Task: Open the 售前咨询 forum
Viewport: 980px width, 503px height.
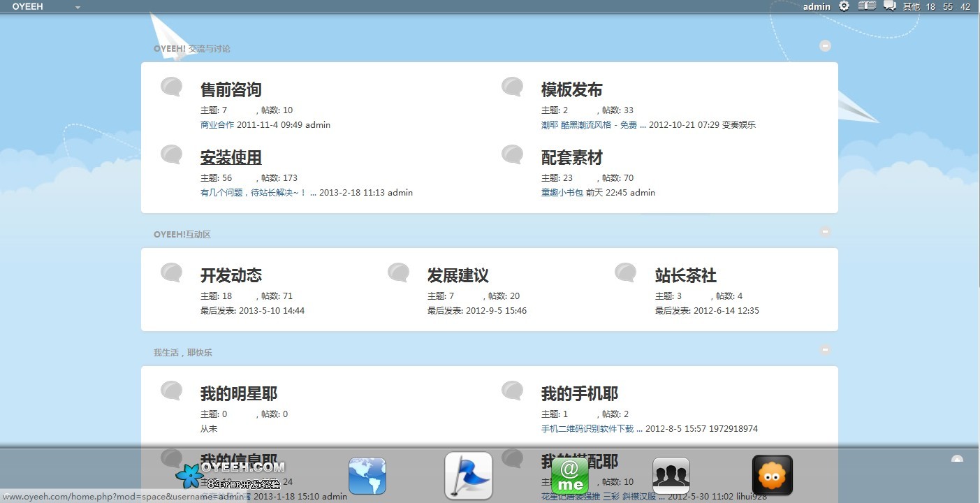Action: 231,89
